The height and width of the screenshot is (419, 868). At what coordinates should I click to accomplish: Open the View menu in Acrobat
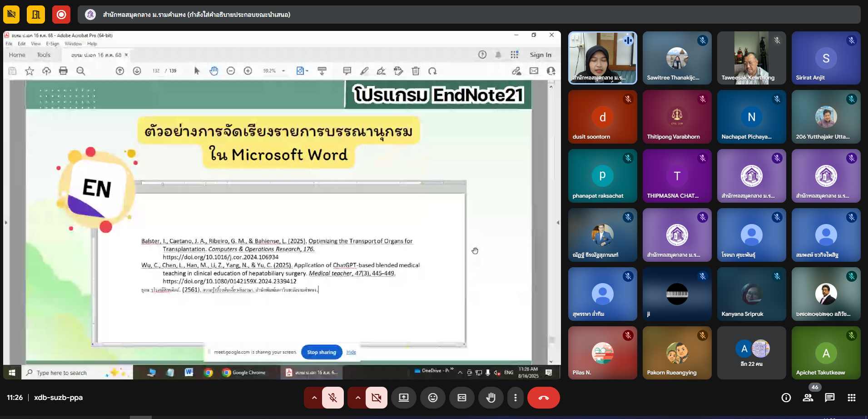tap(36, 44)
